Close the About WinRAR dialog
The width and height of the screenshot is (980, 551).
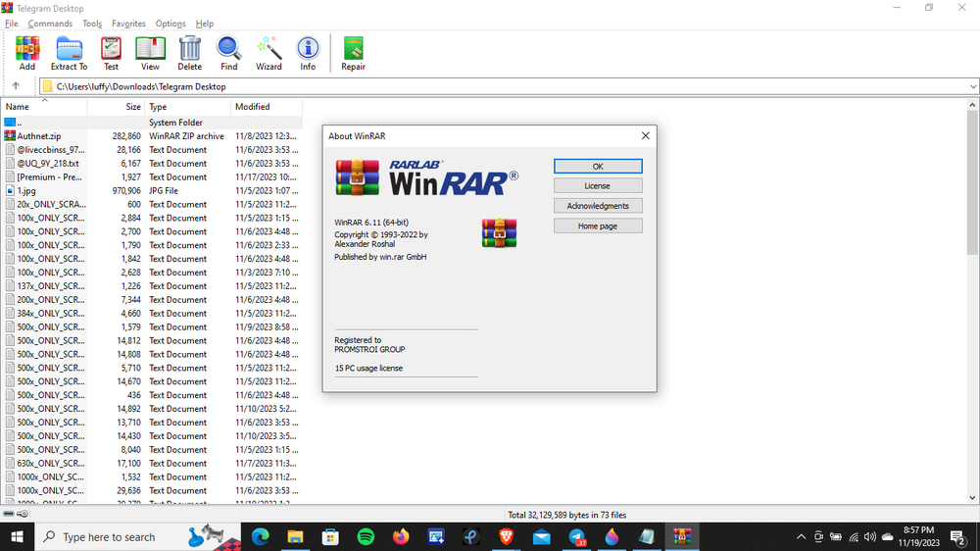pos(645,135)
